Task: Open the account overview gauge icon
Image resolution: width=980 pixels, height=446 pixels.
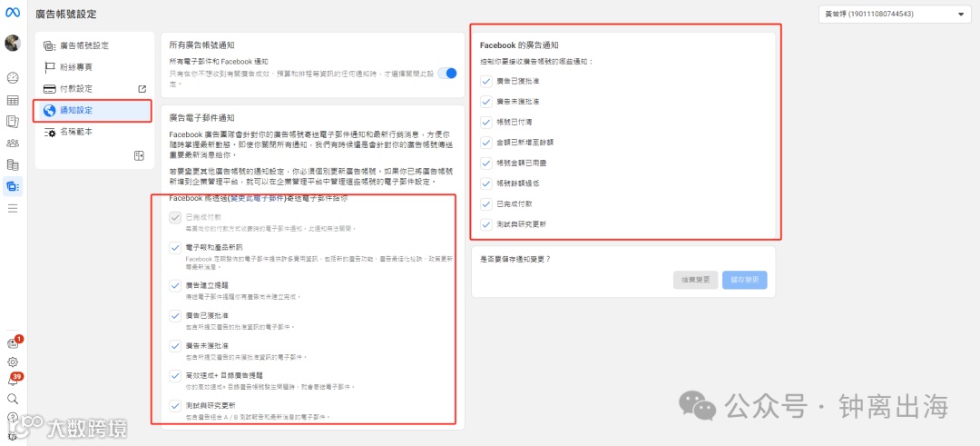Action: pos(13,78)
